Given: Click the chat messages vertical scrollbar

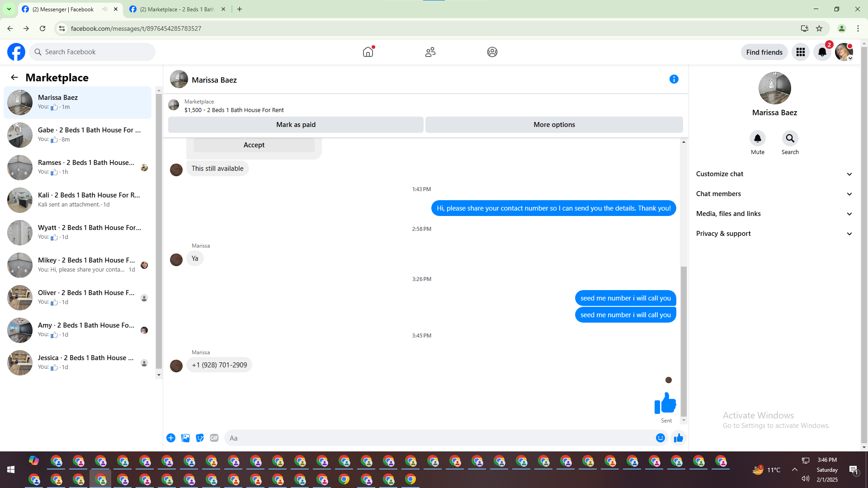Looking at the screenshot, I should click(x=684, y=341).
